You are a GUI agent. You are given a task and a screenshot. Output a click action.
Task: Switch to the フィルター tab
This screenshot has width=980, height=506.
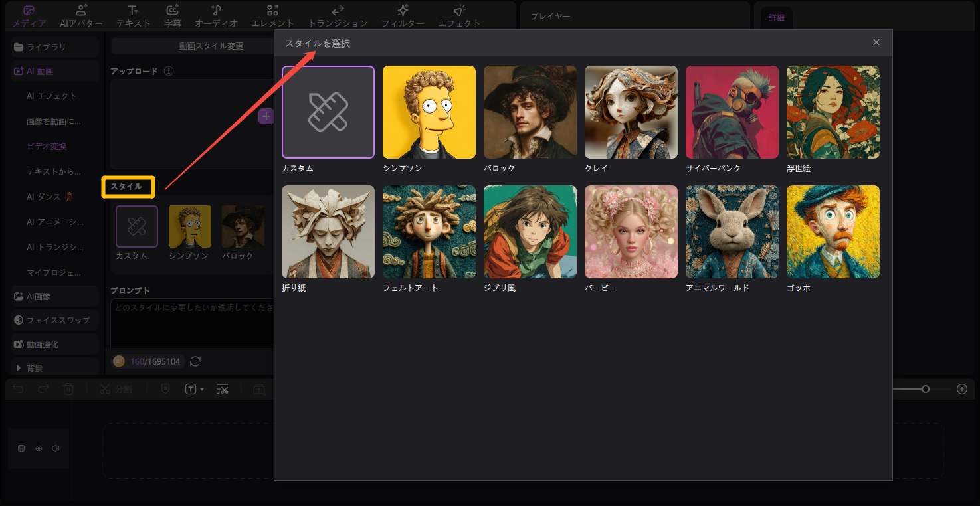(x=403, y=16)
